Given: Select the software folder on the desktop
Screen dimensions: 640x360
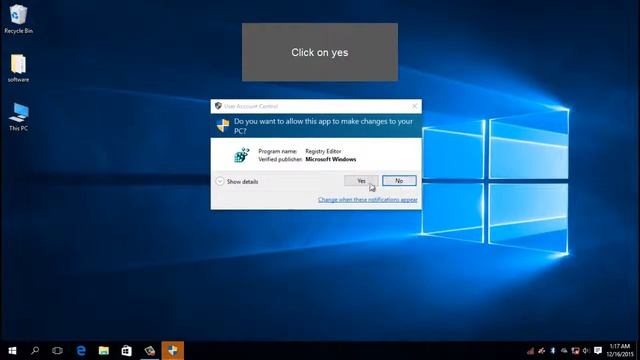Looking at the screenshot, I should [18, 68].
